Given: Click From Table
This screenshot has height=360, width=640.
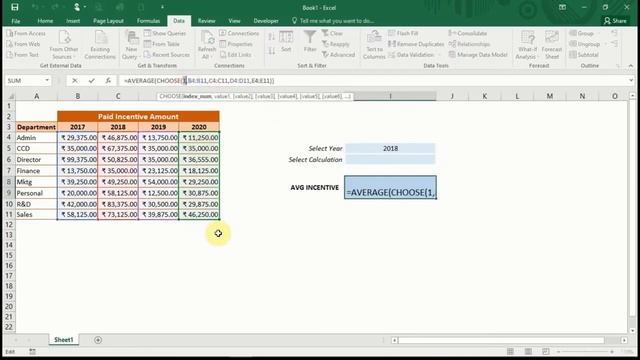Looking at the screenshot, I should click(x=162, y=44).
